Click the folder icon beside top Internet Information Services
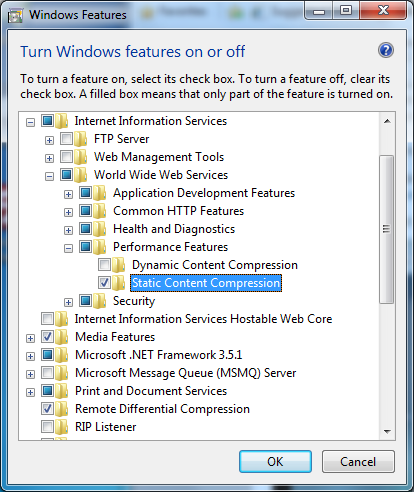The height and width of the screenshot is (492, 414). [62, 121]
